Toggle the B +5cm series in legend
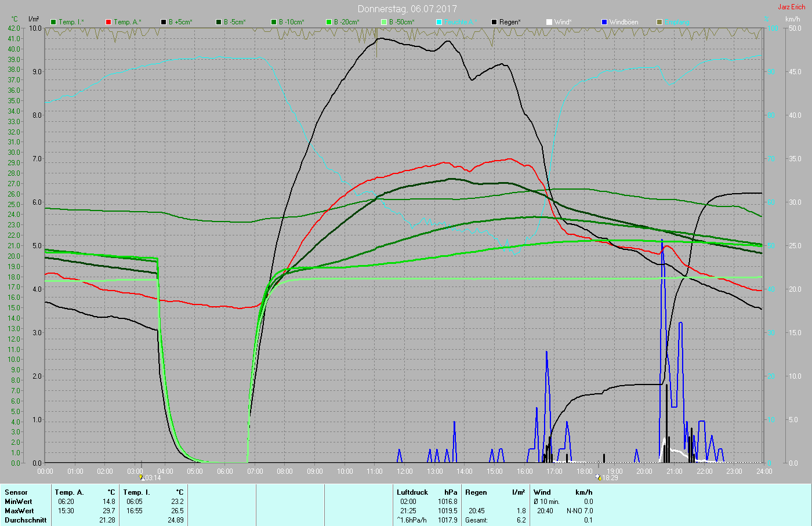 (x=164, y=22)
